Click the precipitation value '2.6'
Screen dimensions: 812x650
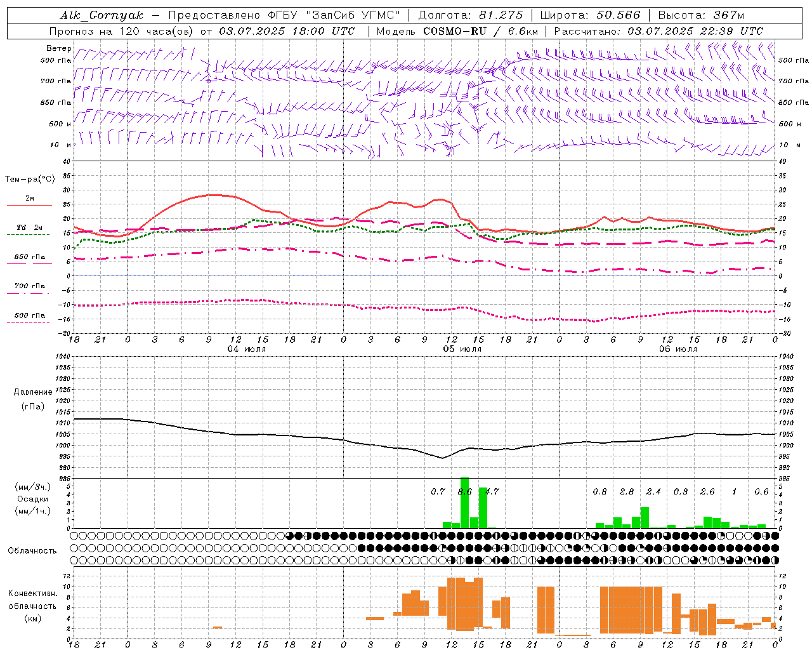tap(707, 492)
